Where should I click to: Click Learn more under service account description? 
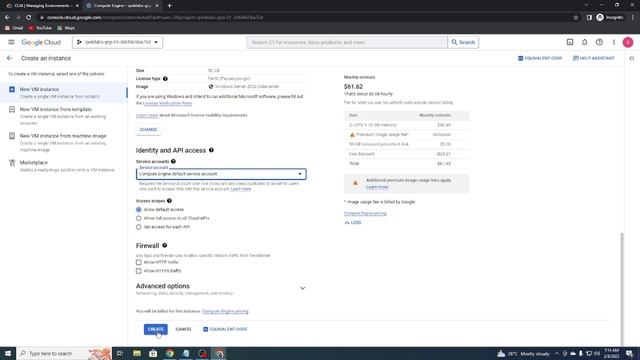(x=241, y=189)
